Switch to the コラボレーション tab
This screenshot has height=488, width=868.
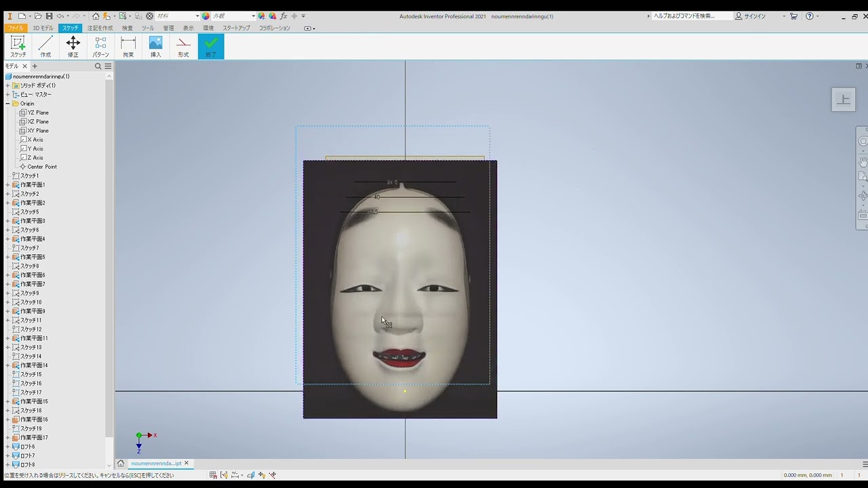click(274, 28)
